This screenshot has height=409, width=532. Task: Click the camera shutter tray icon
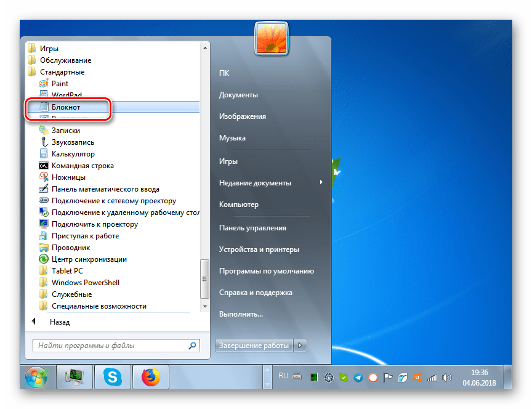pyautogui.click(x=328, y=378)
